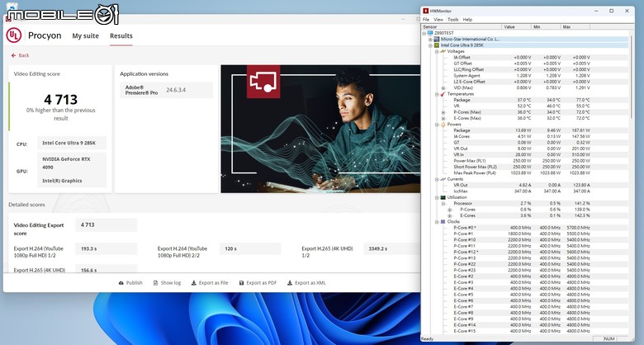
Task: Click the Max column header
Action: [x=575, y=26]
